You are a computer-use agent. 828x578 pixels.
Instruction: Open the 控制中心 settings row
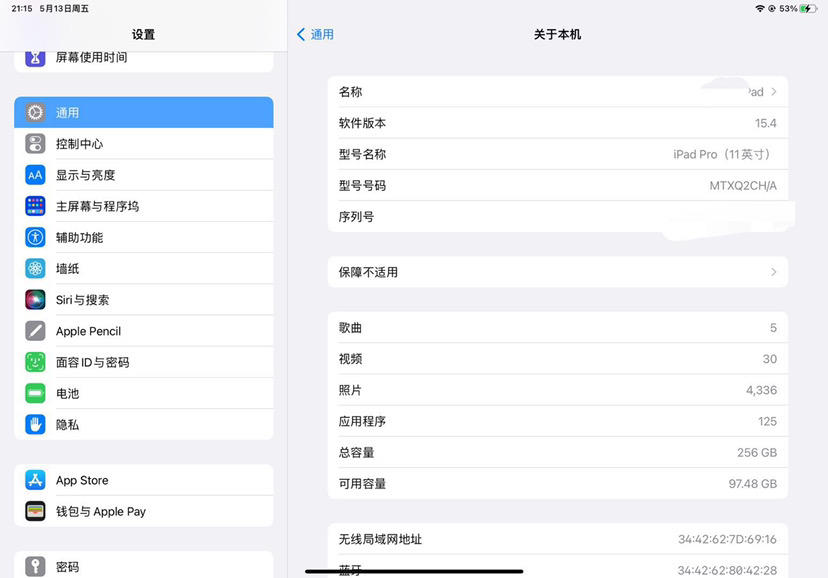point(144,144)
